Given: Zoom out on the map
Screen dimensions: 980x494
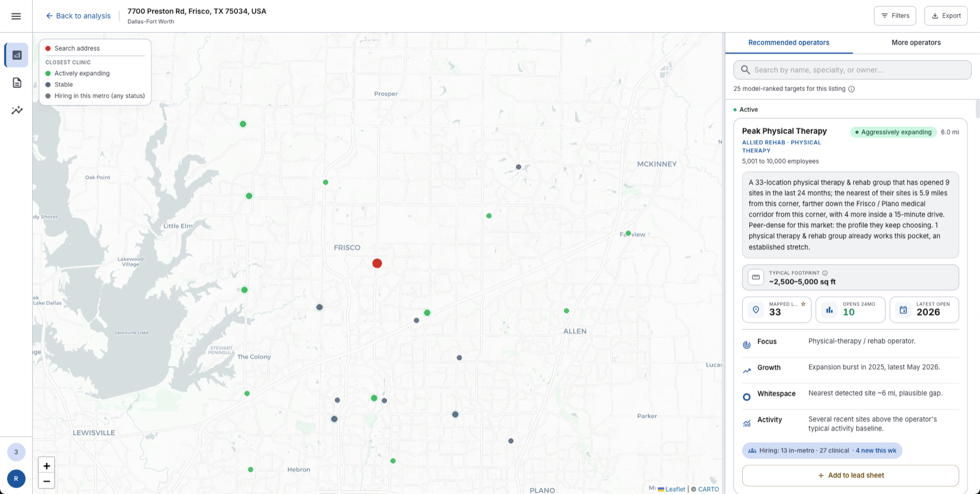Looking at the screenshot, I should pyautogui.click(x=46, y=481).
